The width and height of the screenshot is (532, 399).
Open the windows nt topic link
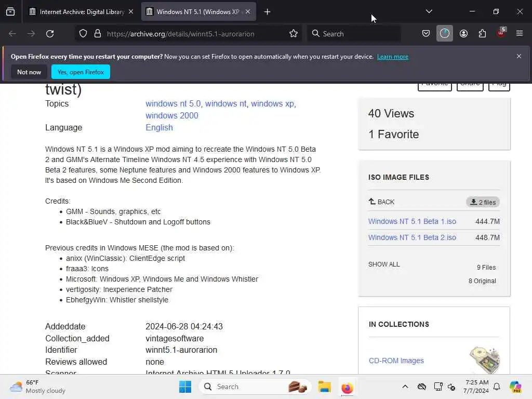point(225,103)
